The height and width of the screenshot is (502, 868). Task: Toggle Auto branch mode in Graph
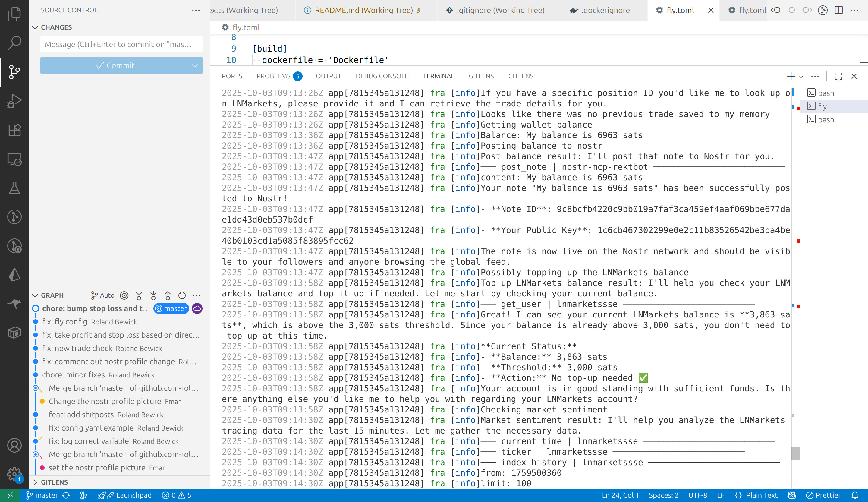[103, 295]
